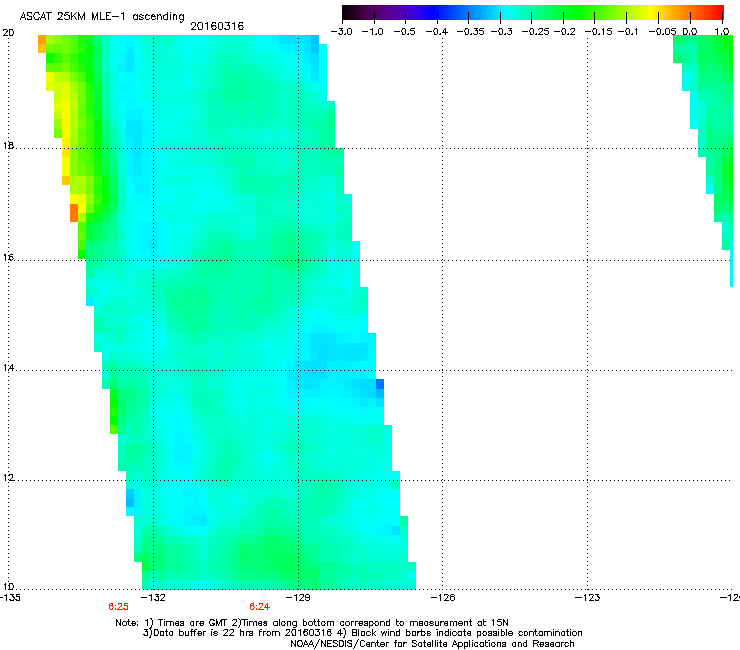Click the orange pixel on swath's west edge

pyautogui.click(x=74, y=213)
